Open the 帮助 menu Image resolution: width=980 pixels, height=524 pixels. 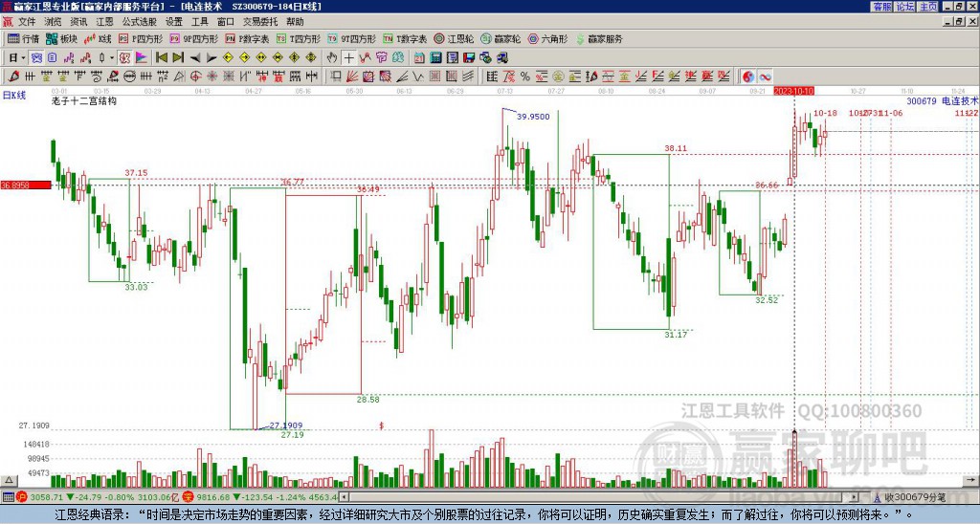295,22
